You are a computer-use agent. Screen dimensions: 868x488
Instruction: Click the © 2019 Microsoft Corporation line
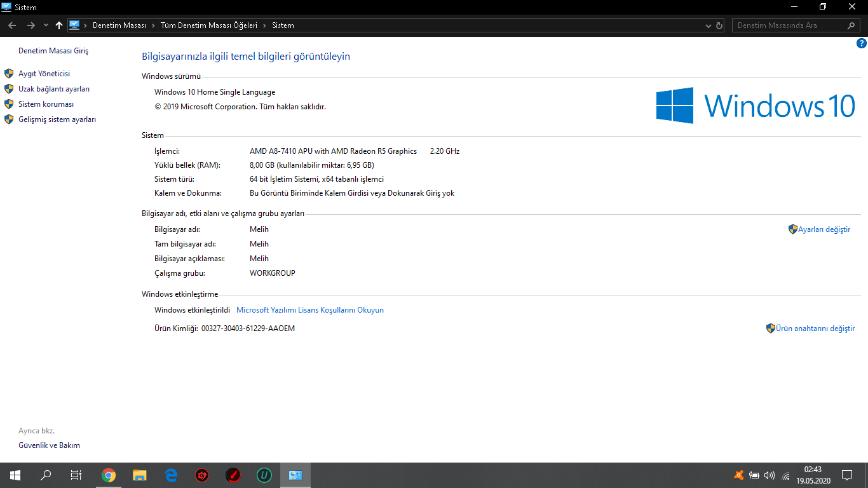[x=240, y=107]
